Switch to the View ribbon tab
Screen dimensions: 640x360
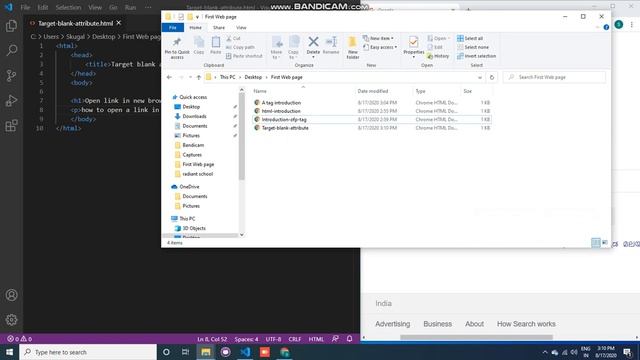pos(241,27)
